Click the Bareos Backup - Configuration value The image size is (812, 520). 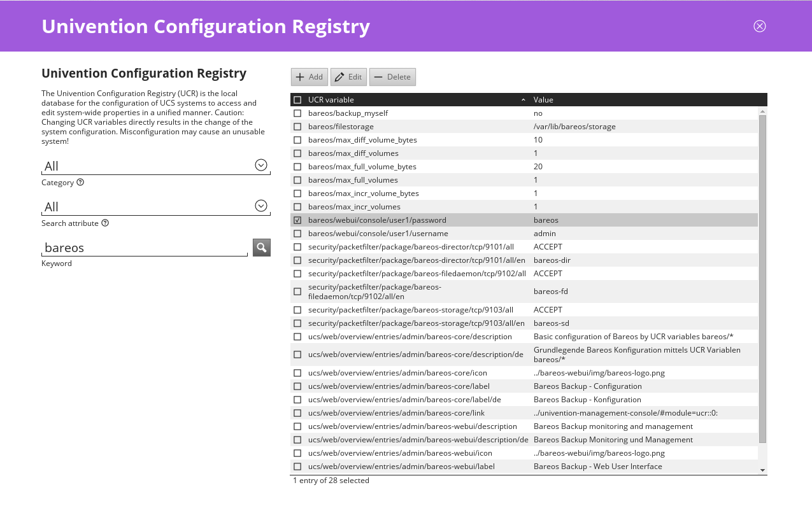(x=588, y=386)
